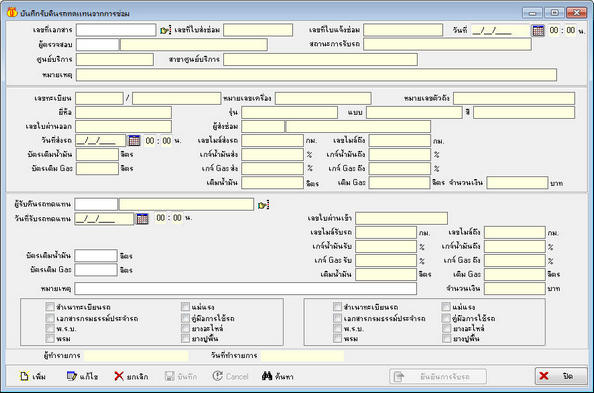594x393 pixels.
Task: Click วันที่รับรถทดแทน date field
Action: pyautogui.click(x=104, y=219)
